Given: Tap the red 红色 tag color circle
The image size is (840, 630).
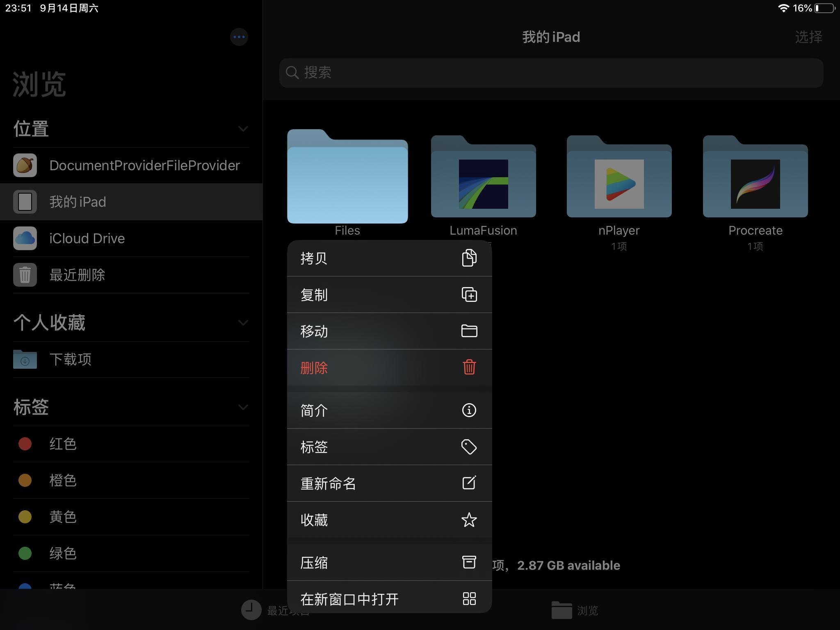Looking at the screenshot, I should click(x=25, y=443).
